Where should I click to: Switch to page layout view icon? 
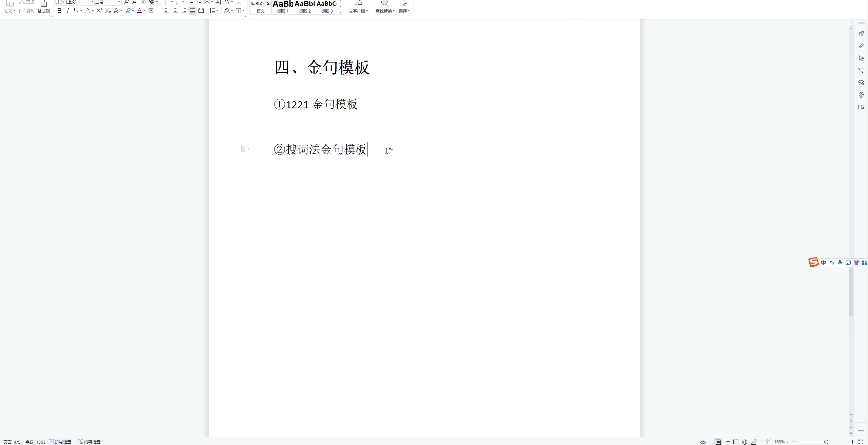pyautogui.click(x=718, y=442)
